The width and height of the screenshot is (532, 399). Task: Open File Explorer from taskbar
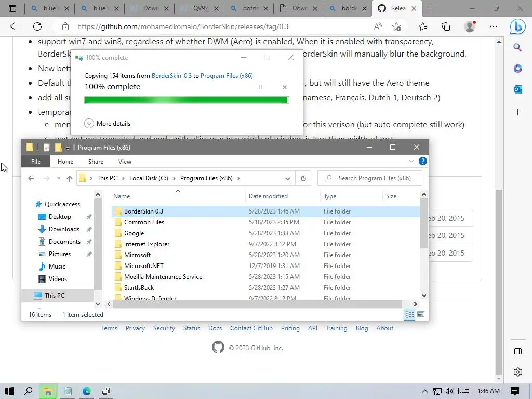point(48,391)
